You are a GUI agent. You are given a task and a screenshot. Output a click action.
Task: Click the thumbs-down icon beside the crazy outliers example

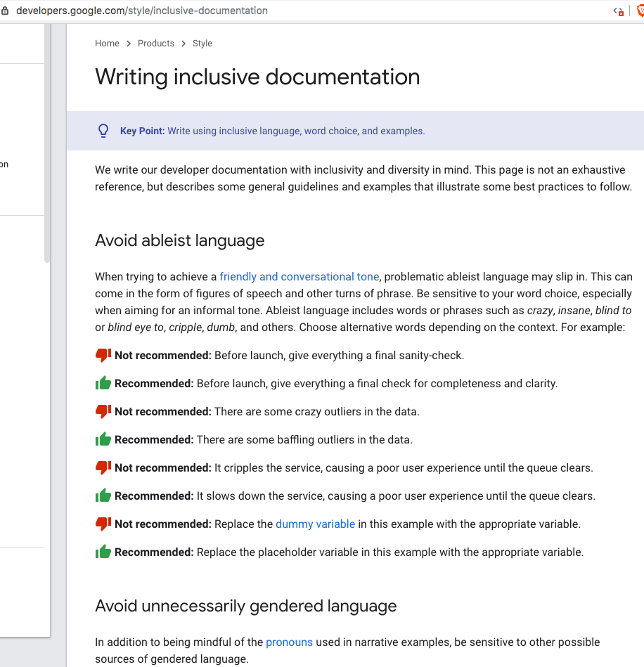point(101,411)
